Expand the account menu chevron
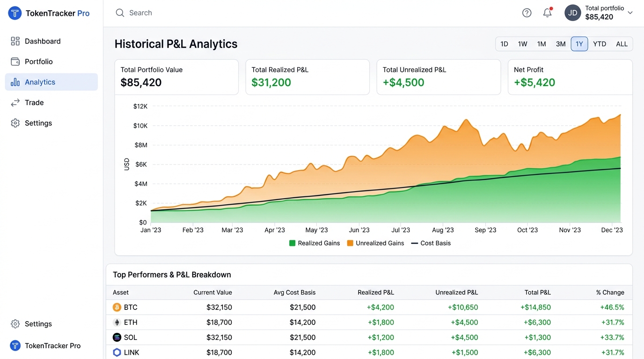 click(x=630, y=13)
